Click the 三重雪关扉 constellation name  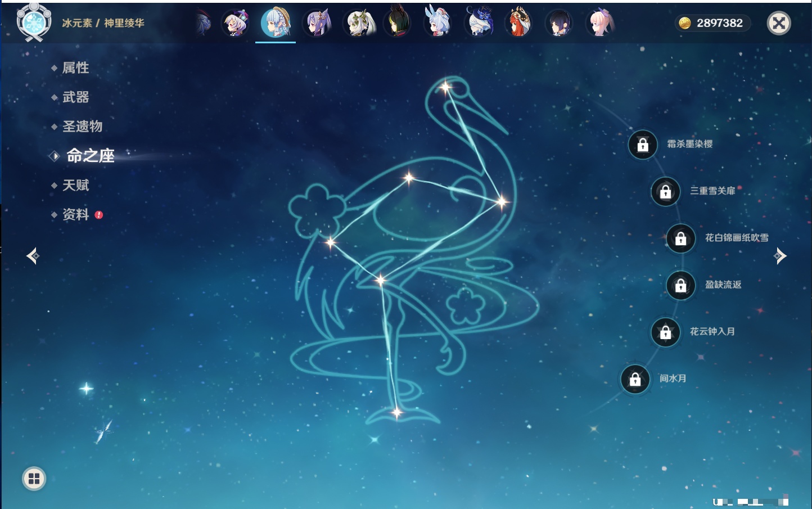pyautogui.click(x=712, y=191)
